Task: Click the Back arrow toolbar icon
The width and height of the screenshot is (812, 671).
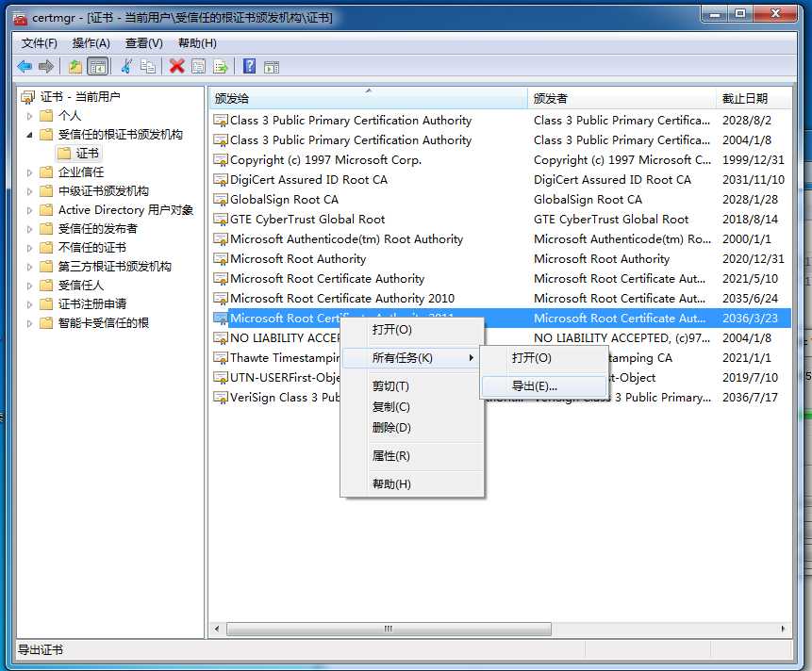Action: (24, 66)
